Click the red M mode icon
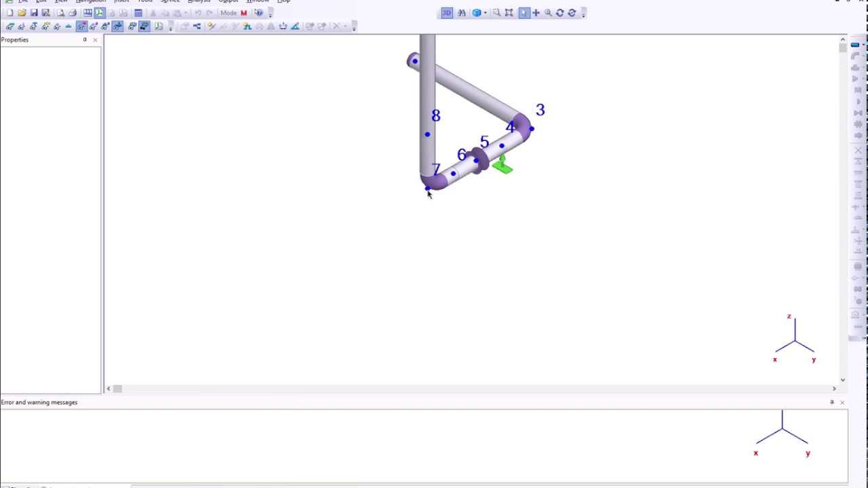 coord(244,13)
